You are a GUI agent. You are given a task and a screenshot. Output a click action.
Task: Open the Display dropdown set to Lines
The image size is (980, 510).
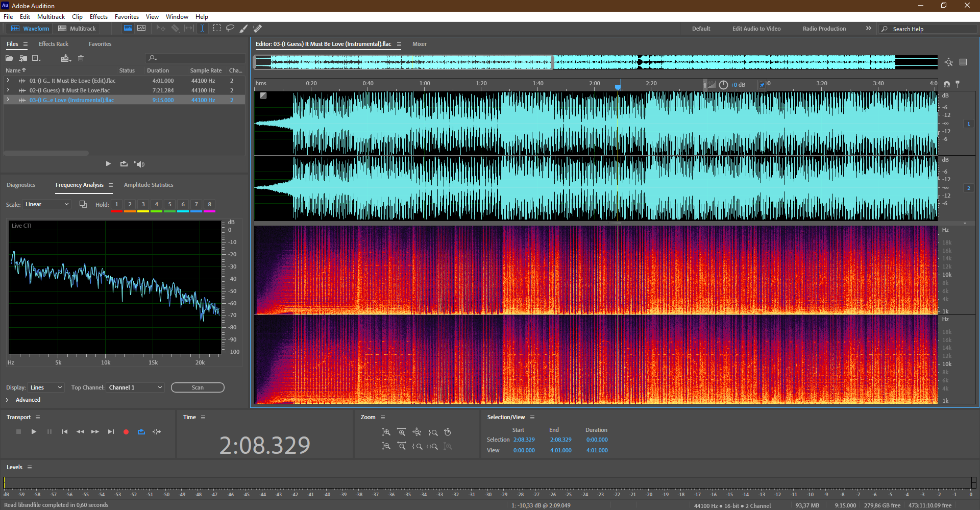[x=46, y=387]
